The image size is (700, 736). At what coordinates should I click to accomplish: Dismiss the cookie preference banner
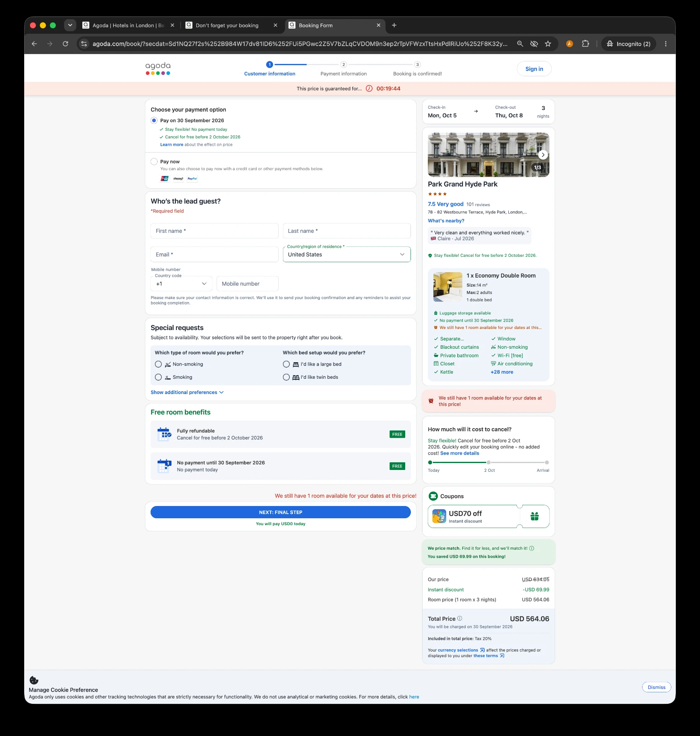pyautogui.click(x=656, y=687)
